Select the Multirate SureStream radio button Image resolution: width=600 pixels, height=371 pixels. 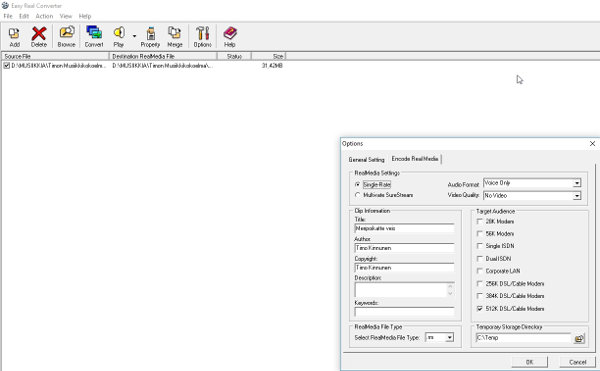pyautogui.click(x=357, y=195)
